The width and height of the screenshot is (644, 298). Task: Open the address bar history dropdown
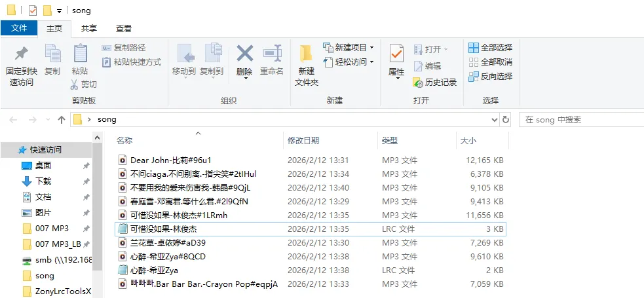[495, 120]
